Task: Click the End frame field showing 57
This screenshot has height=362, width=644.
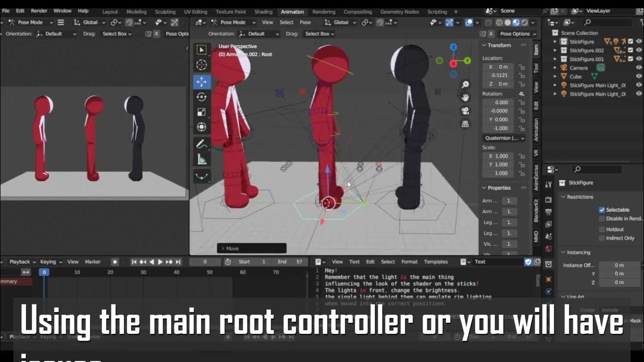Action: point(289,262)
